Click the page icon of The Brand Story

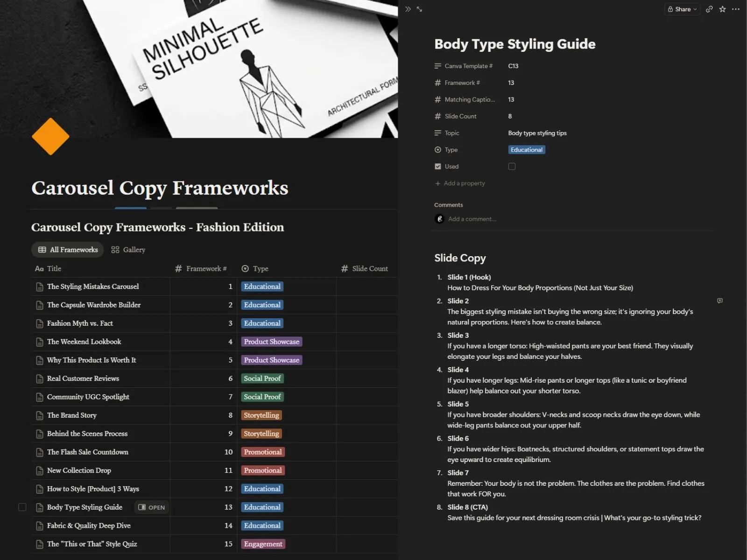click(x=40, y=415)
